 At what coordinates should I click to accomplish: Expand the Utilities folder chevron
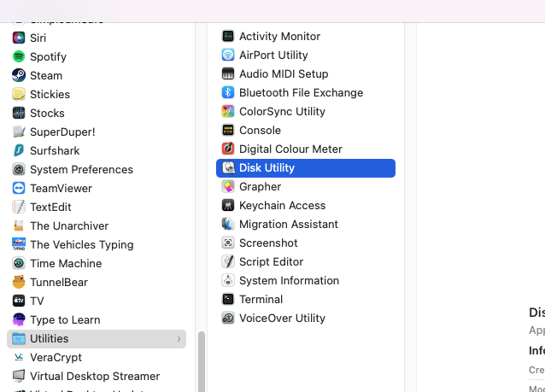tap(179, 339)
